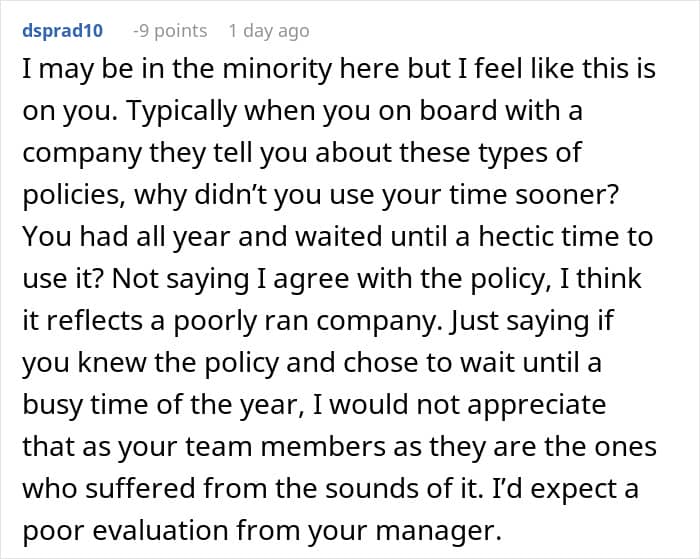This screenshot has height=559, width=700.
Task: Click the question 'why didn't you use your time sooner?'
Action: tap(377, 195)
